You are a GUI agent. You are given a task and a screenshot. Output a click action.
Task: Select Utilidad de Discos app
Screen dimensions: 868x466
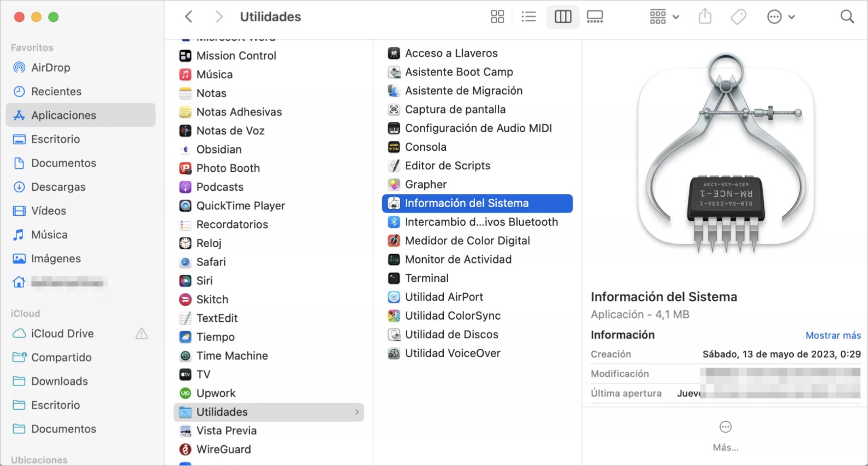451,334
